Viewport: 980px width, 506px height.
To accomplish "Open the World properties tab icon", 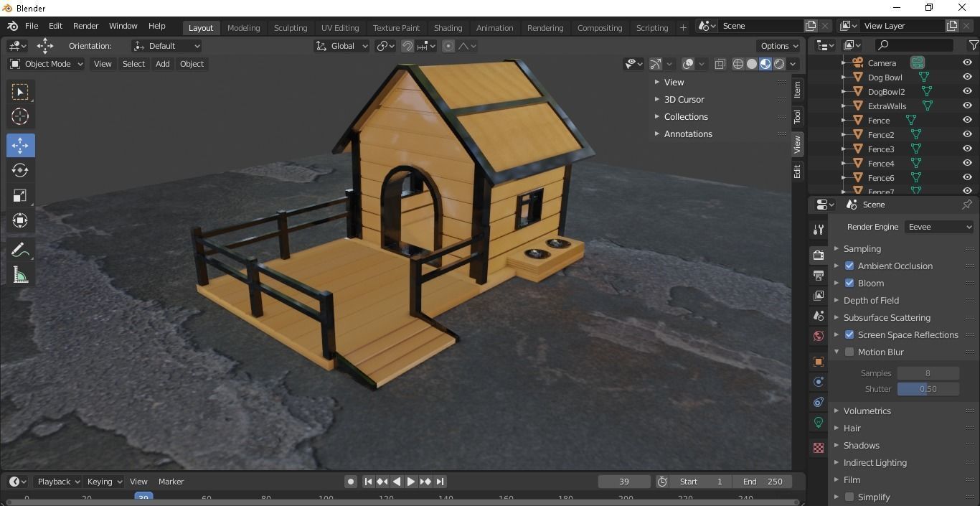I will (x=819, y=335).
